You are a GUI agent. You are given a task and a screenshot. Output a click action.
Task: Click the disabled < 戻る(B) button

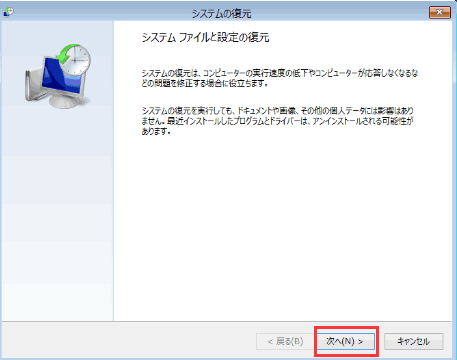tap(285, 341)
